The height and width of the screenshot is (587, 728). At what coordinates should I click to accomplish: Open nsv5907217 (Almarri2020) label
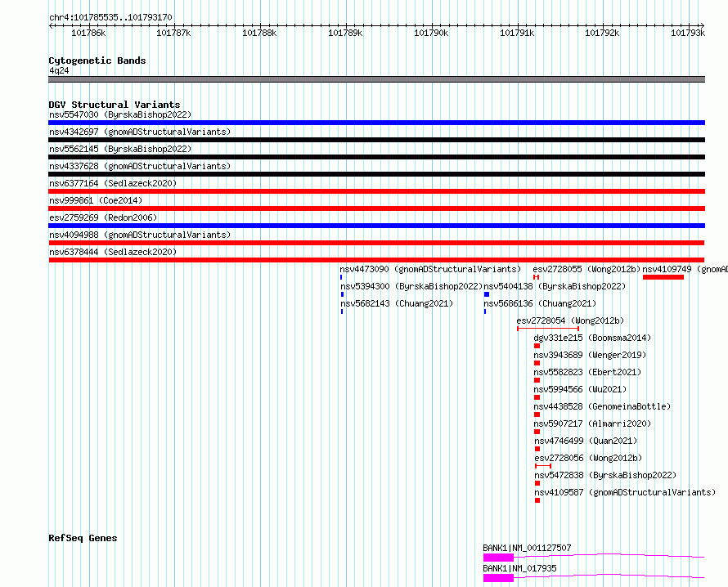coord(592,423)
